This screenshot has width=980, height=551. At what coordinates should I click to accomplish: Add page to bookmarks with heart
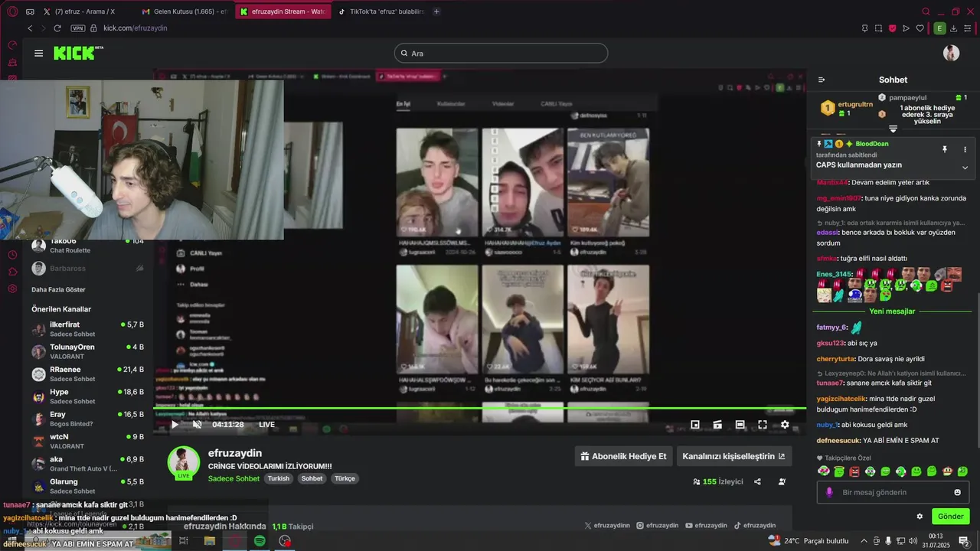[920, 28]
